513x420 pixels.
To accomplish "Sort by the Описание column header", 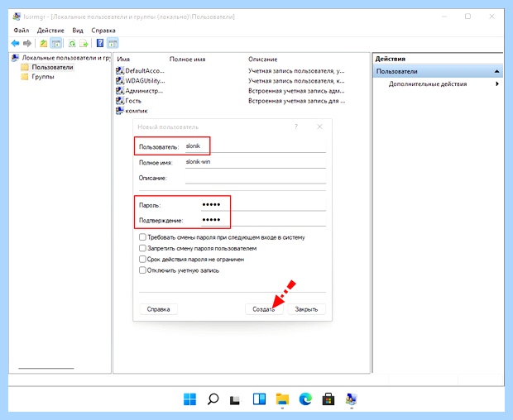I will point(263,60).
